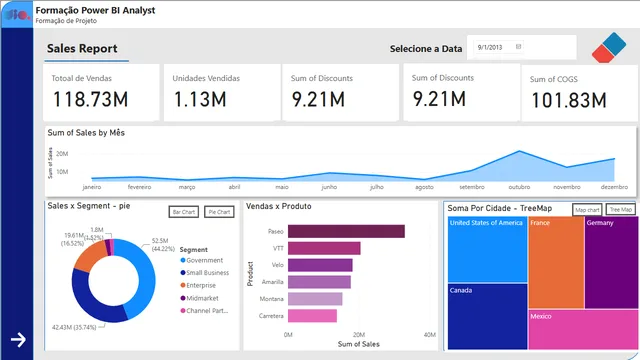Click the janeiro label on month axis
640x360 pixels.
[92, 187]
